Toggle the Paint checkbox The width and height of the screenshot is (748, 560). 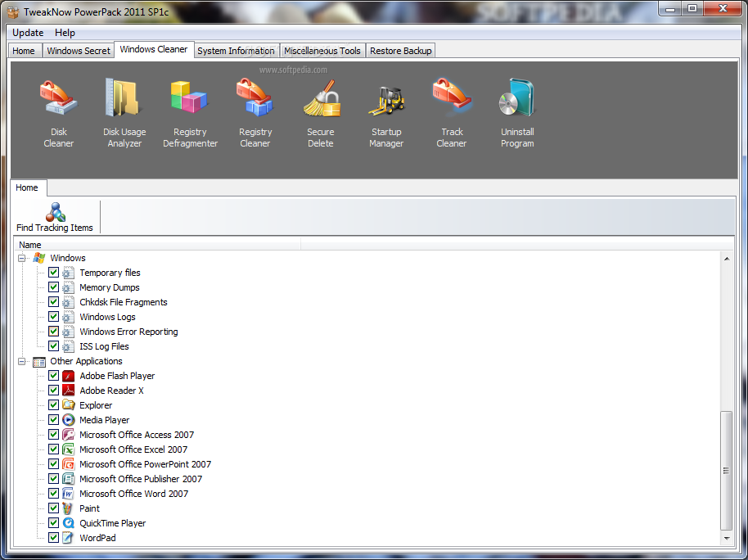pos(53,508)
